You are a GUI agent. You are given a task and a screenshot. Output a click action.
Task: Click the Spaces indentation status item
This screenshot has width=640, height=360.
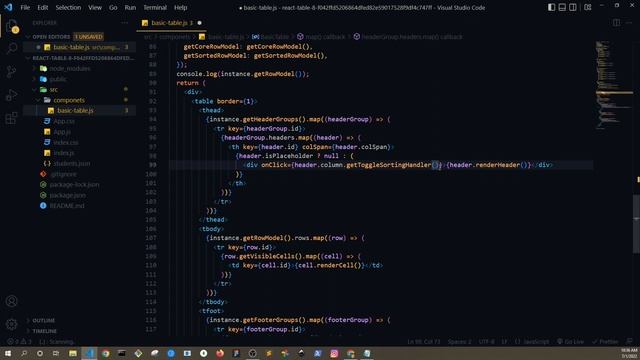(459, 342)
